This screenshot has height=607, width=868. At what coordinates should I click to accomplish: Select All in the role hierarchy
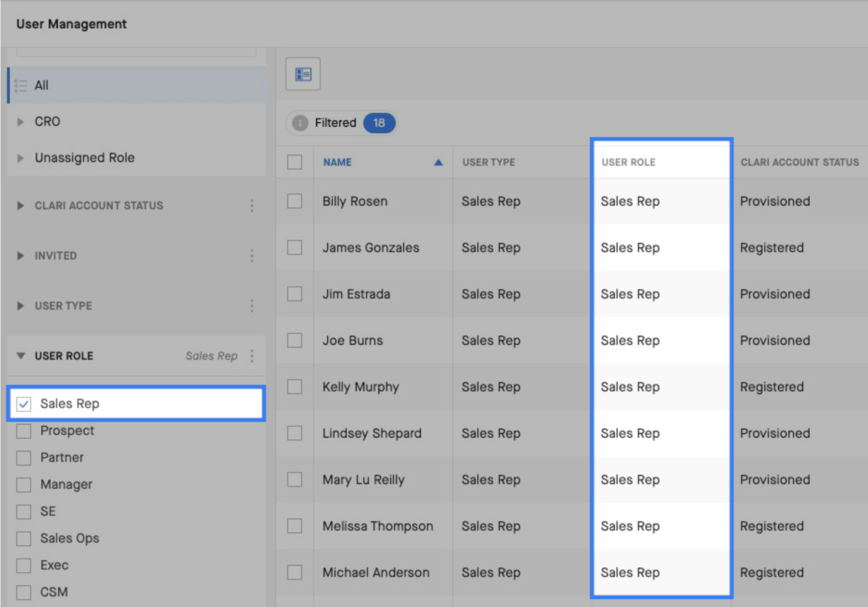137,85
